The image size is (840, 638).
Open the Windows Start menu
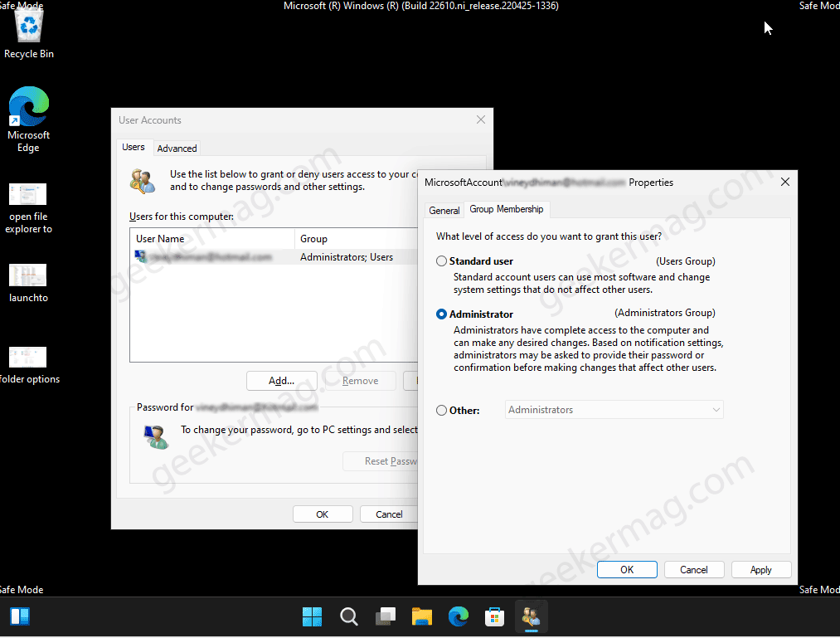312,616
